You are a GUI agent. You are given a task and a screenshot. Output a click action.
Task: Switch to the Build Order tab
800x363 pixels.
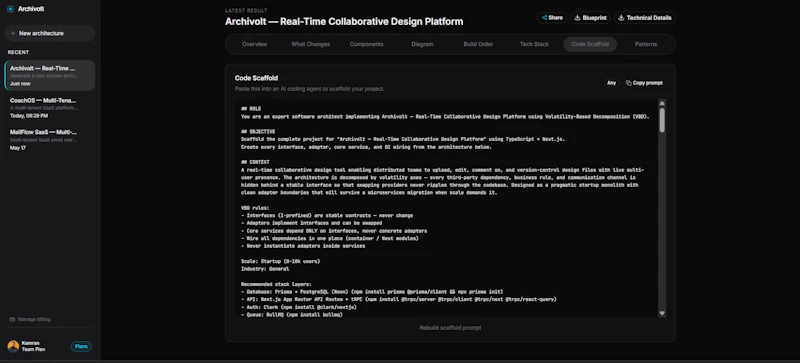(478, 44)
